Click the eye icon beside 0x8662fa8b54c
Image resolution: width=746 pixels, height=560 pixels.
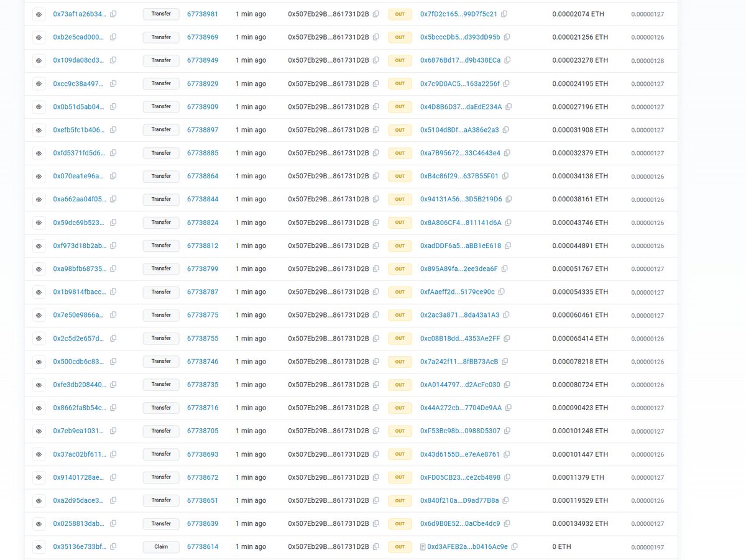click(x=39, y=408)
